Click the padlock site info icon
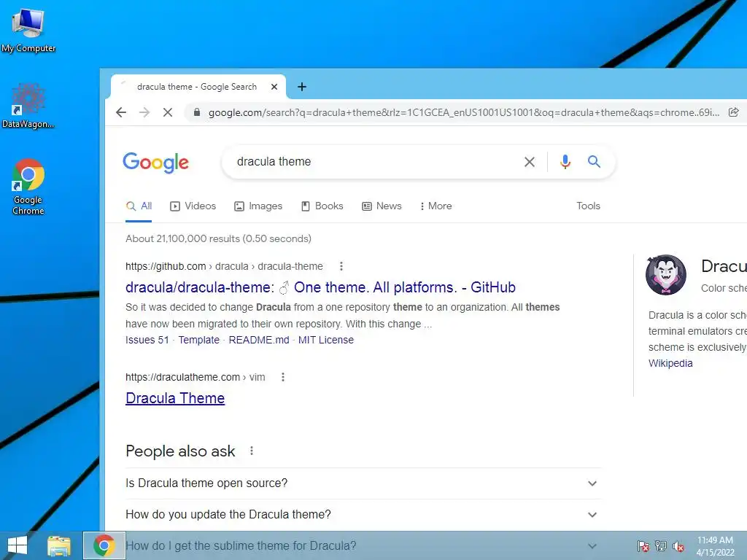 point(196,112)
